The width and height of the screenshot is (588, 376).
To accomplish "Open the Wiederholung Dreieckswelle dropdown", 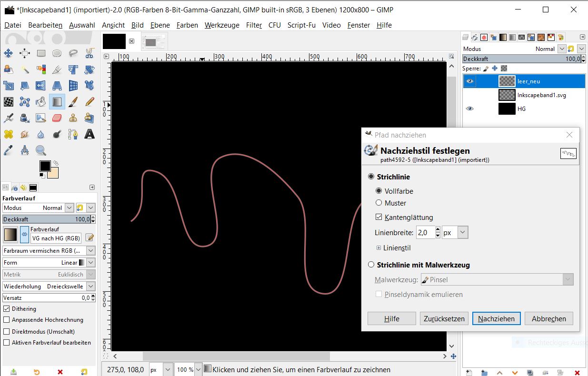I will point(90,287).
